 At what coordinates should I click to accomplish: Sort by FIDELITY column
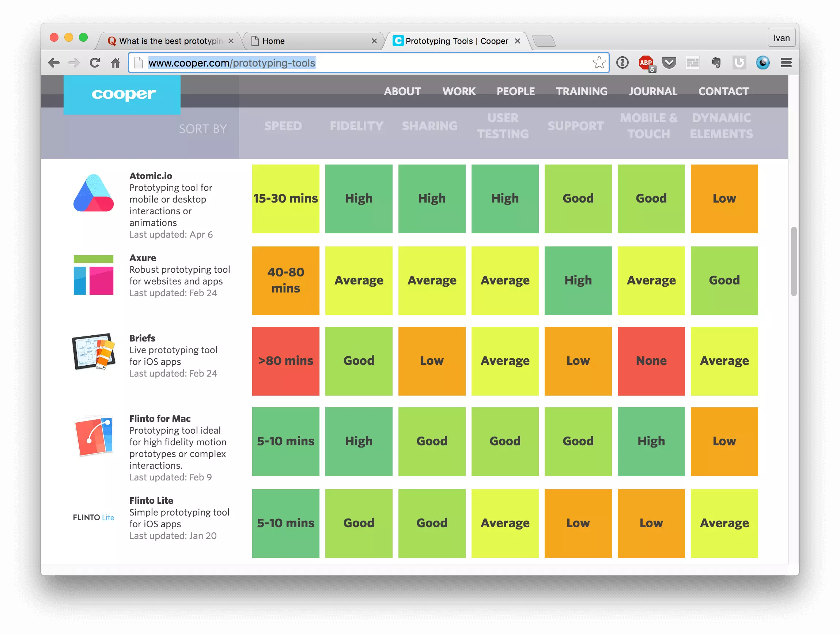356,126
